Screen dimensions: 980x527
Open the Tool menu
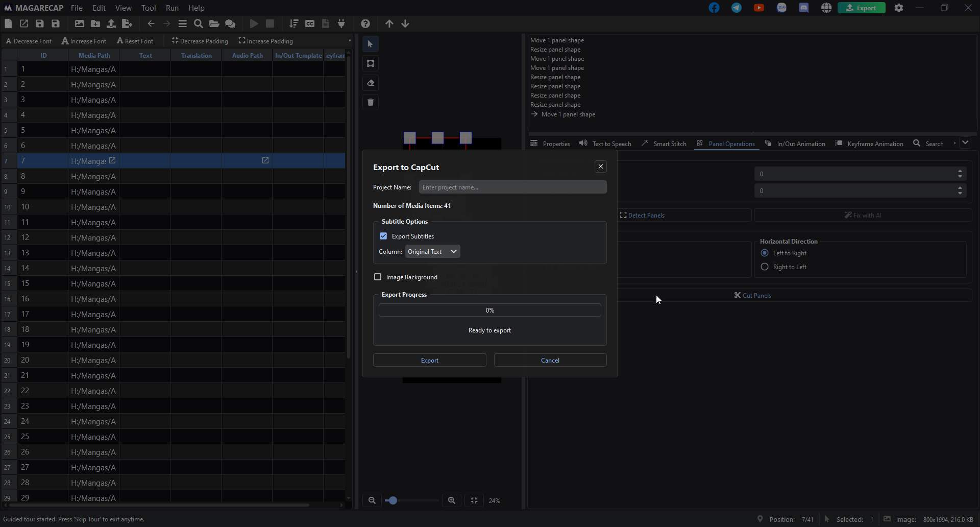[149, 8]
